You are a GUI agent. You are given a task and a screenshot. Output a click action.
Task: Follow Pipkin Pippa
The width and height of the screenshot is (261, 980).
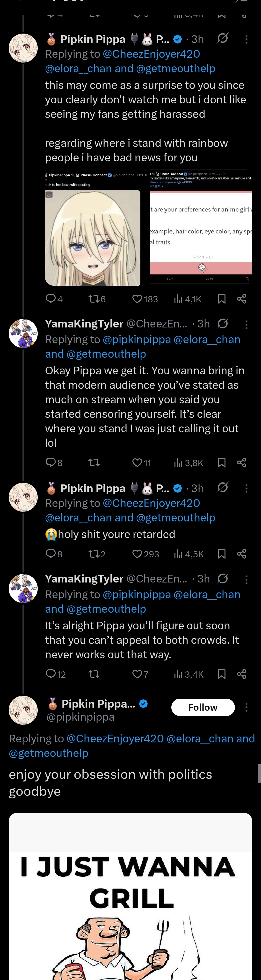coord(203,707)
